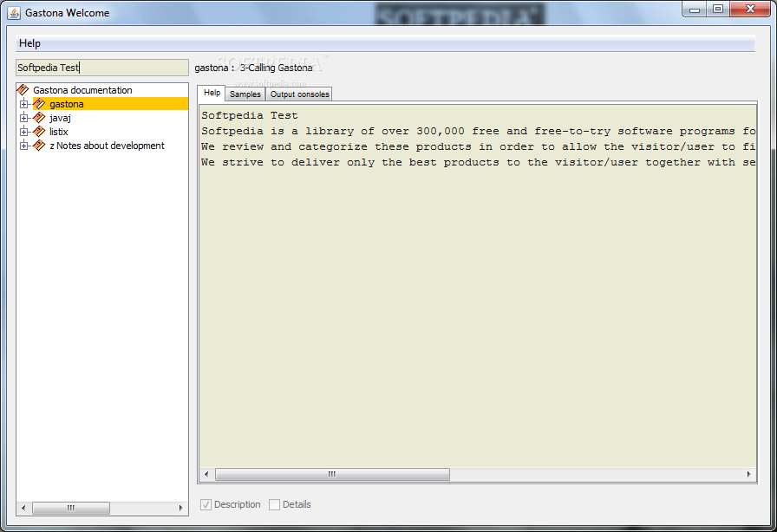Expand the listix tree node
The width and height of the screenshot is (777, 532).
click(23, 132)
